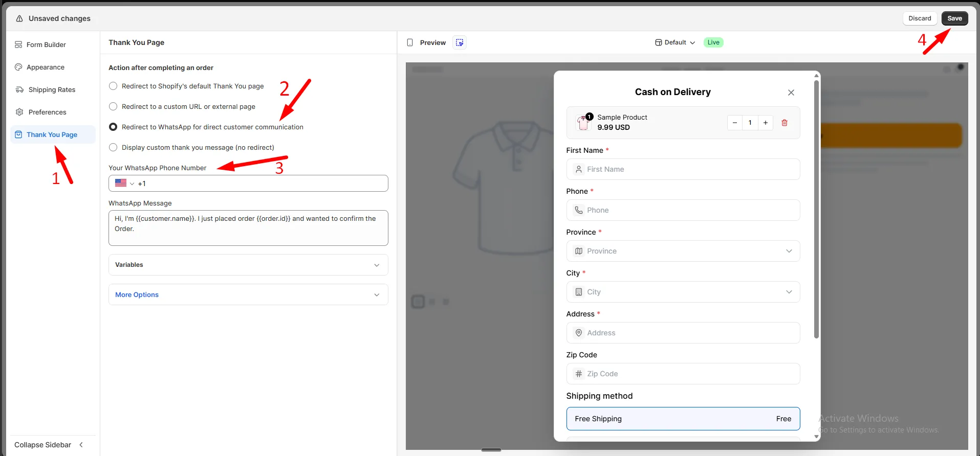Viewport: 980px width, 456px height.
Task: Click the map icon in Province field
Action: click(x=579, y=251)
